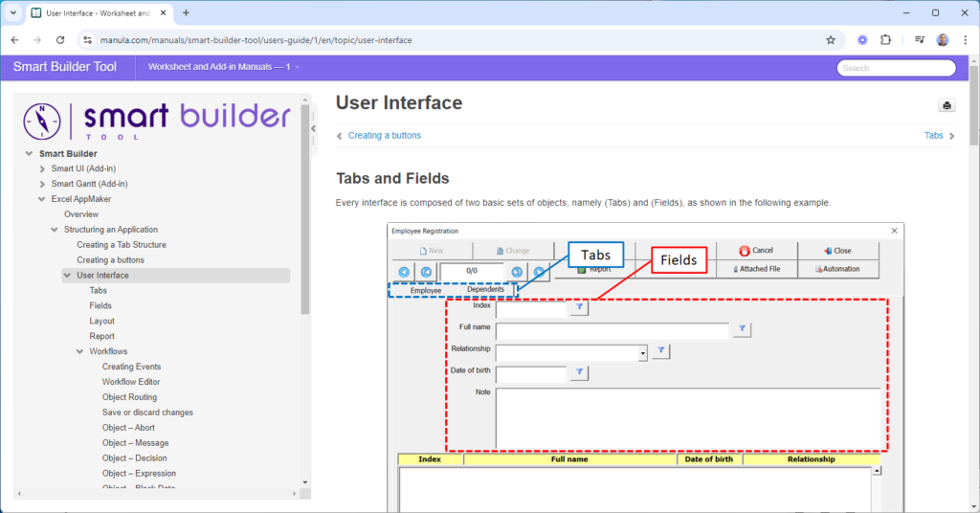Screen dimensions: 980x513
Task: Select the Smart Gantt (Add-in) tree item
Action: pyautogui.click(x=89, y=184)
